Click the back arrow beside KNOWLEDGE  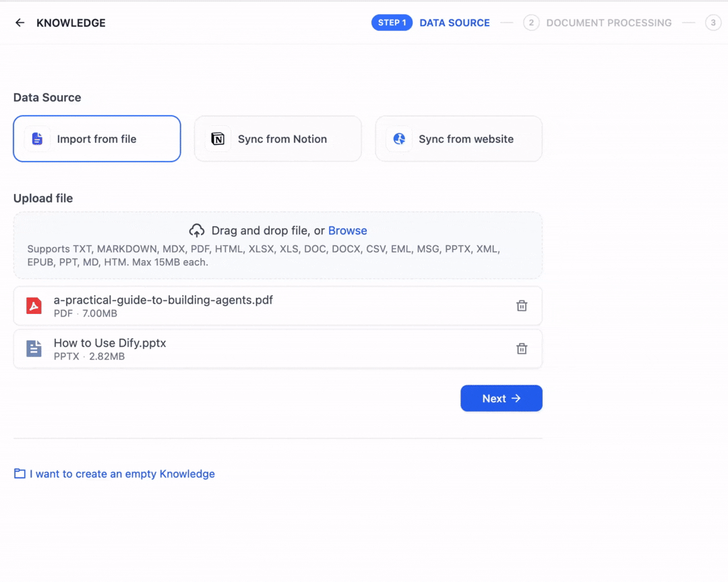click(20, 22)
